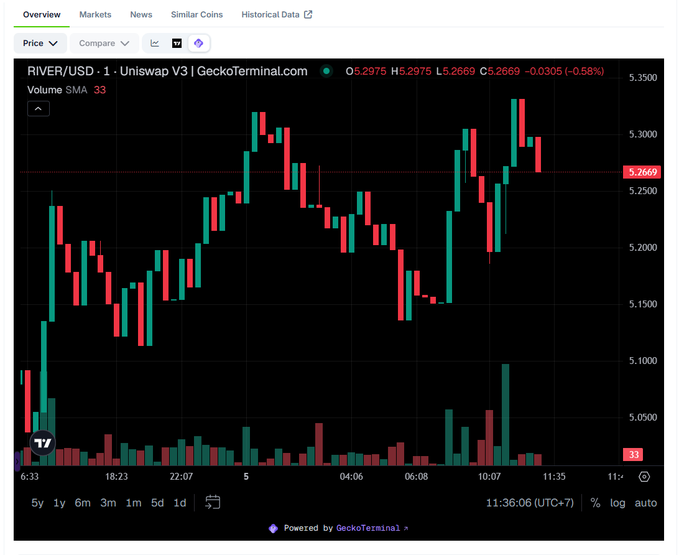The height and width of the screenshot is (555, 679).
Task: Click the 10:07 time axis label
Action: pos(489,477)
